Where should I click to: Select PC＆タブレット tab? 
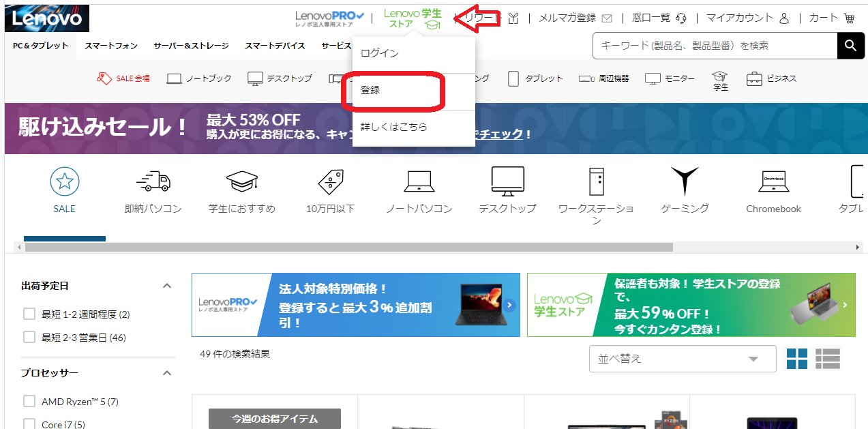(41, 46)
